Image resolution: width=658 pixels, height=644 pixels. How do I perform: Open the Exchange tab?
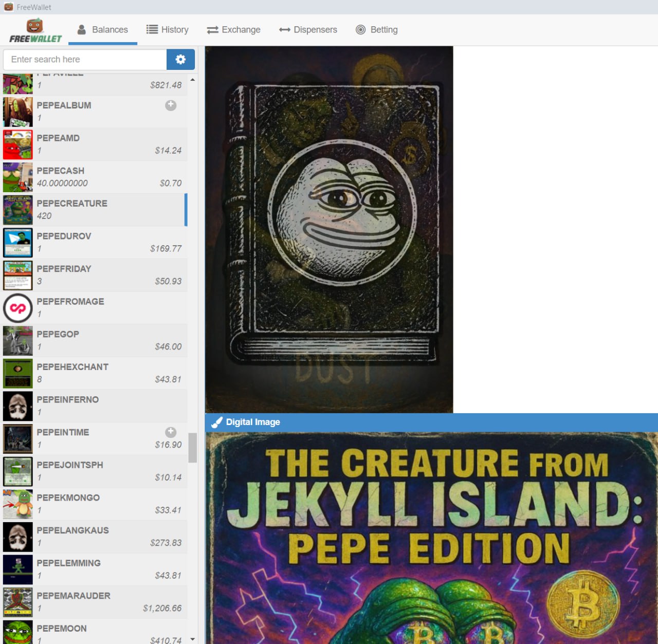pyautogui.click(x=234, y=30)
